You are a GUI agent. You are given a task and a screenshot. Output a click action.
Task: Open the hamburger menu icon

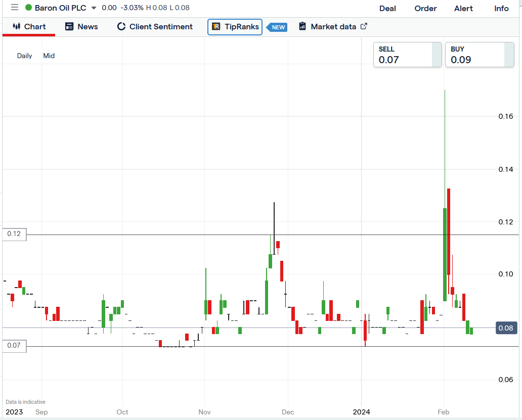coord(15,7)
